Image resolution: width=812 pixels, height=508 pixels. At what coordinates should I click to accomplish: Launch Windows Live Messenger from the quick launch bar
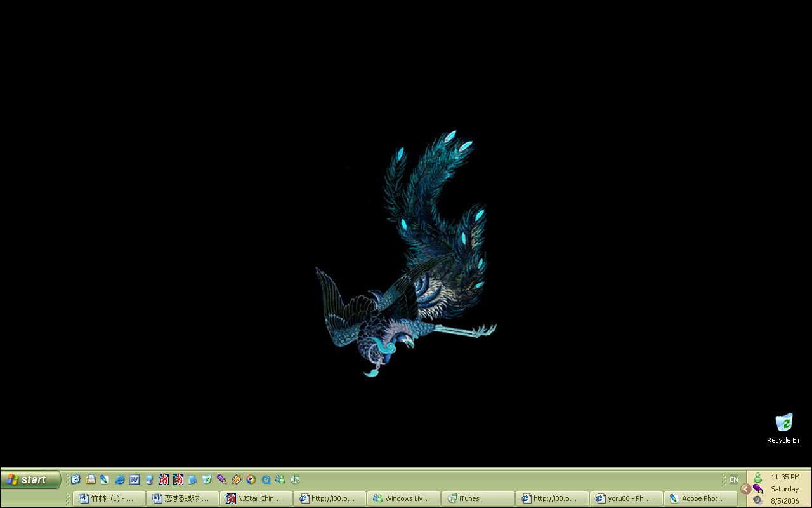280,479
